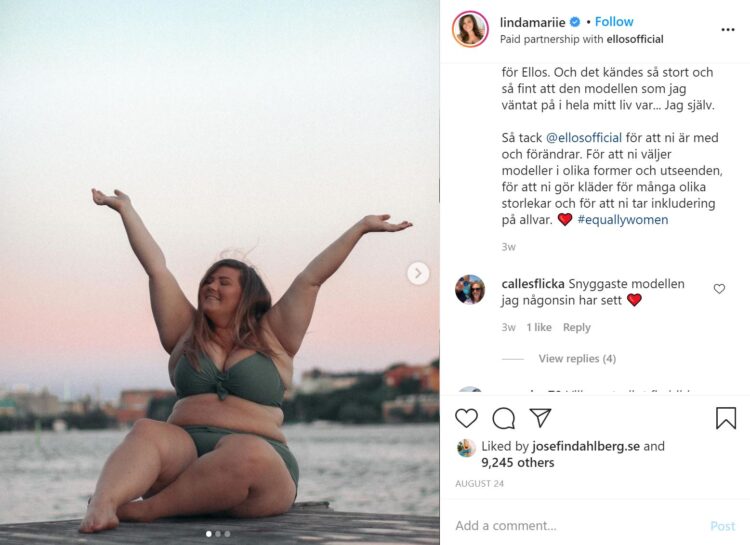750x545 pixels.
Task: Reply to callesflicka's comment
Action: [576, 327]
